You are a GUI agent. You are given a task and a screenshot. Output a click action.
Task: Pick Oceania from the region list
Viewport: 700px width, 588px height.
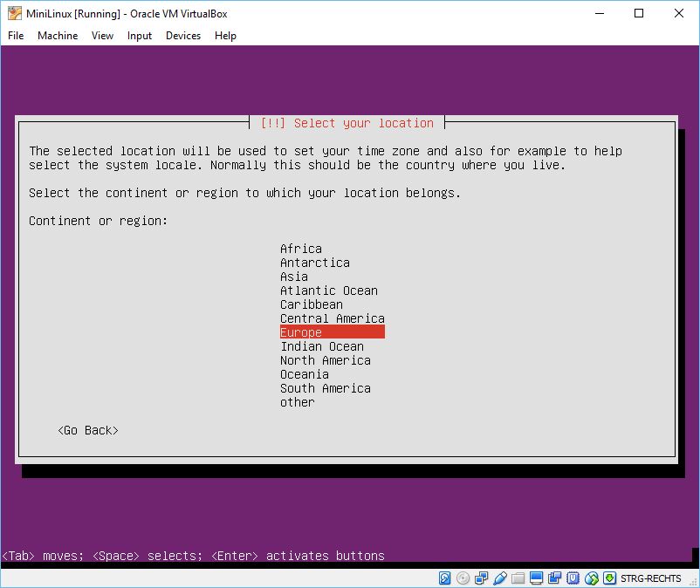tap(304, 374)
